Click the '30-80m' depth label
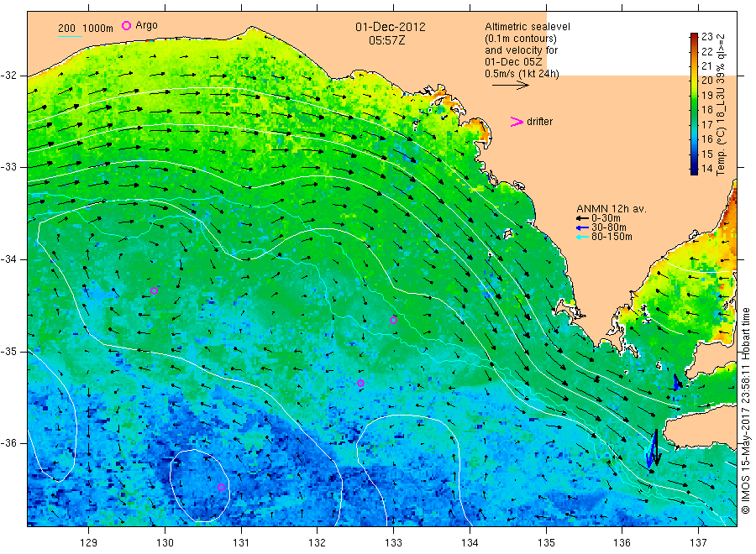This screenshot has width=756, height=554. pos(609,227)
